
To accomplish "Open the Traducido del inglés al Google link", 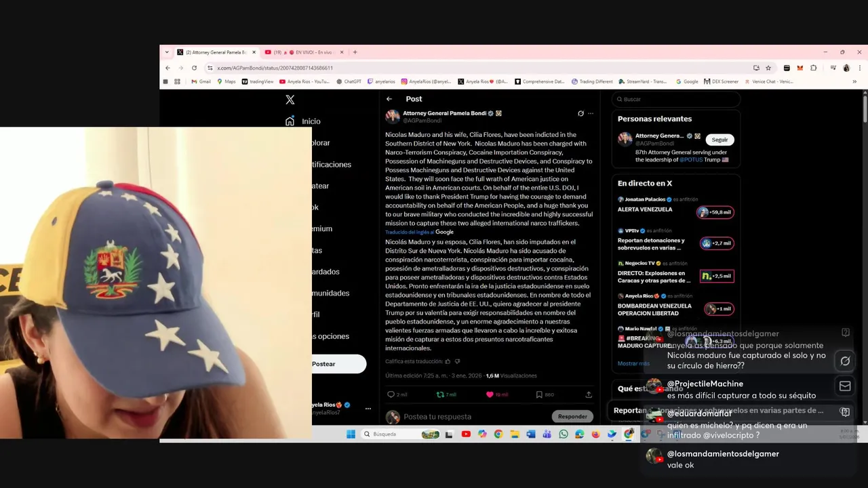I will (x=419, y=232).
